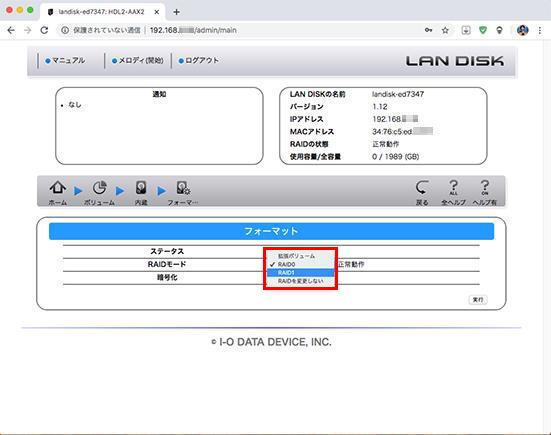Open a new browser tab

tap(176, 12)
